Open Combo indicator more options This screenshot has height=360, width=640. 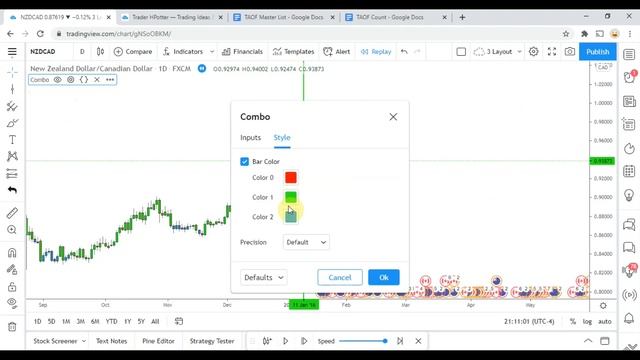coord(110,80)
